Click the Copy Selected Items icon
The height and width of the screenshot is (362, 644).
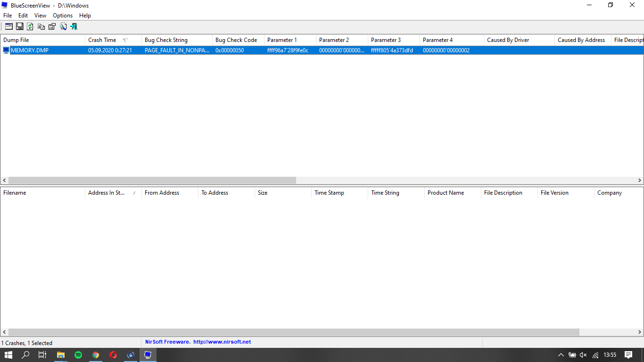tap(41, 26)
